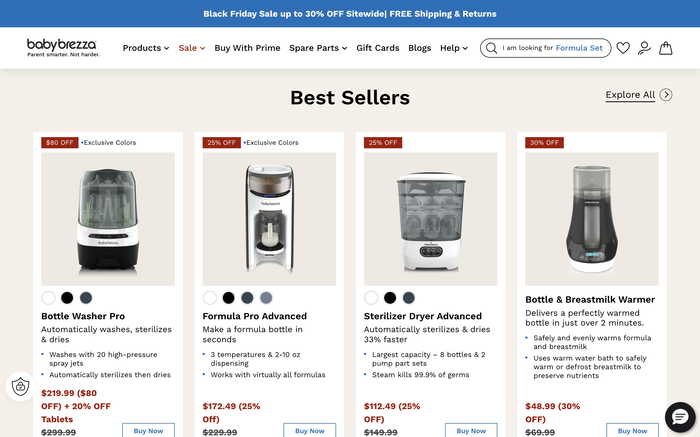The height and width of the screenshot is (437, 700).
Task: Open the wishlist heart icon
Action: click(623, 48)
